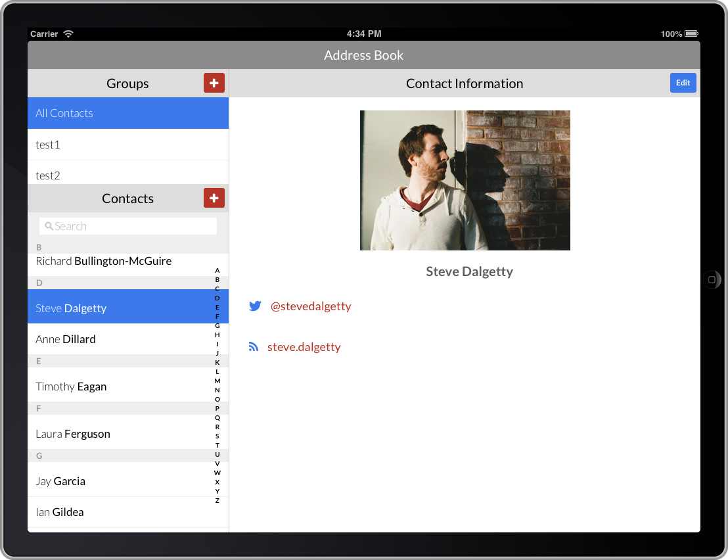Jump to letter T in index bar
Image resolution: width=728 pixels, height=560 pixels.
click(217, 445)
